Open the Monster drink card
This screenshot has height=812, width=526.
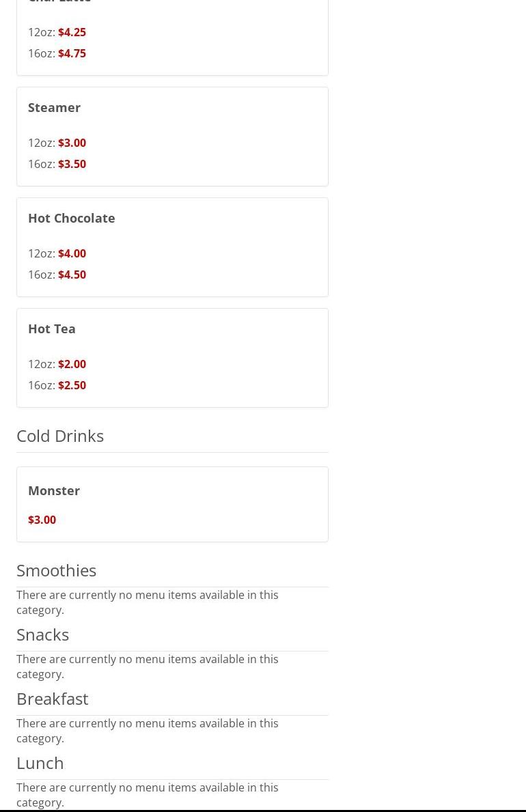click(172, 505)
